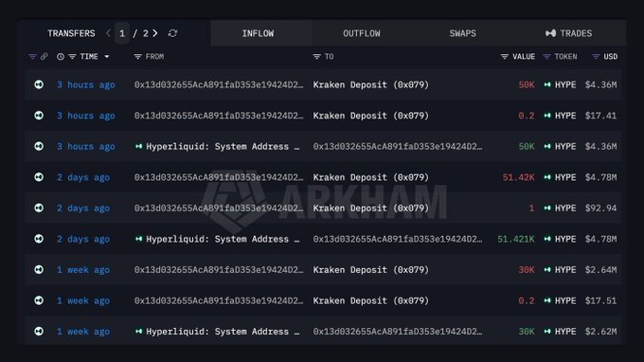Click the refresh transfers icon

coord(172,33)
